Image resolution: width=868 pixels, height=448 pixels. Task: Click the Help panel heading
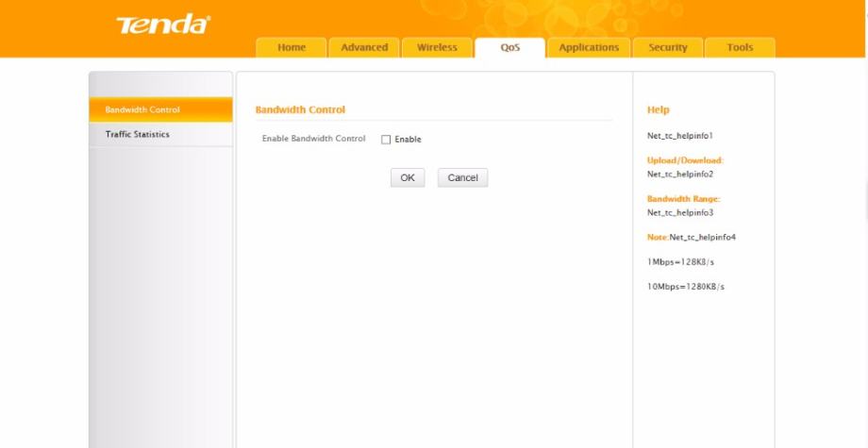click(658, 110)
